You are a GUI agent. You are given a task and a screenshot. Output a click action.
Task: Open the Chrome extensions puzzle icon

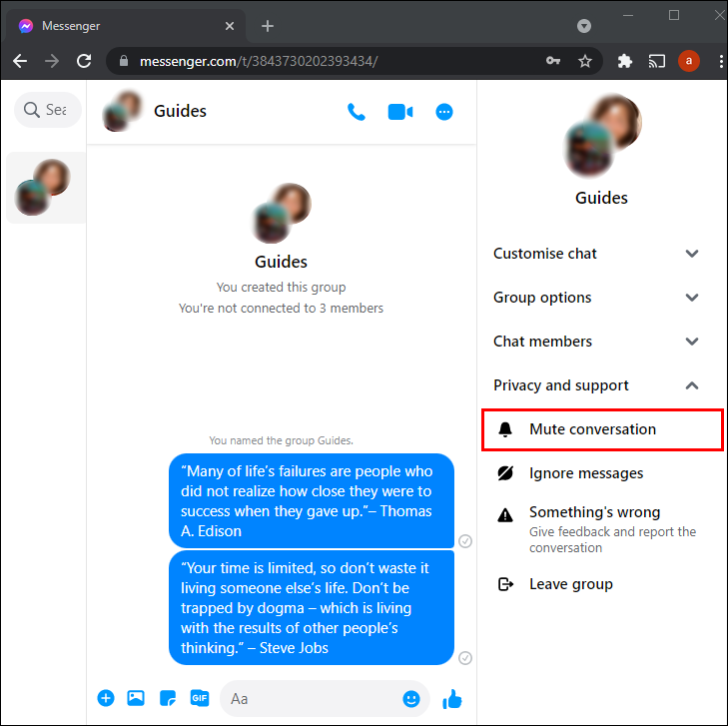tap(625, 61)
